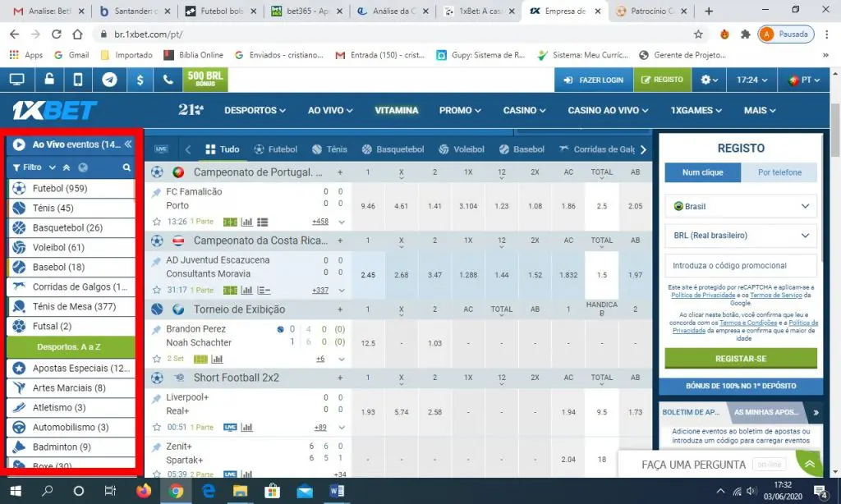
Task: Open the VITAMINA menu item
Action: coord(397,111)
